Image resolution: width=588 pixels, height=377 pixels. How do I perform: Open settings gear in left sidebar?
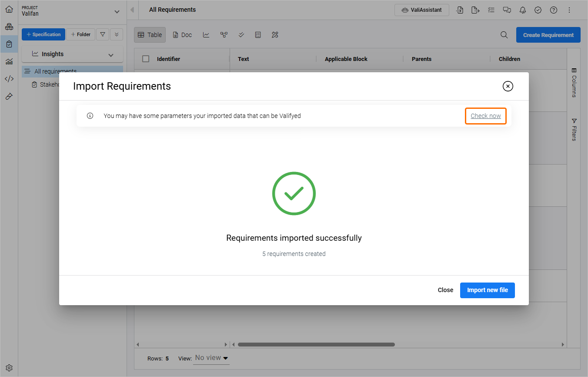coord(9,368)
